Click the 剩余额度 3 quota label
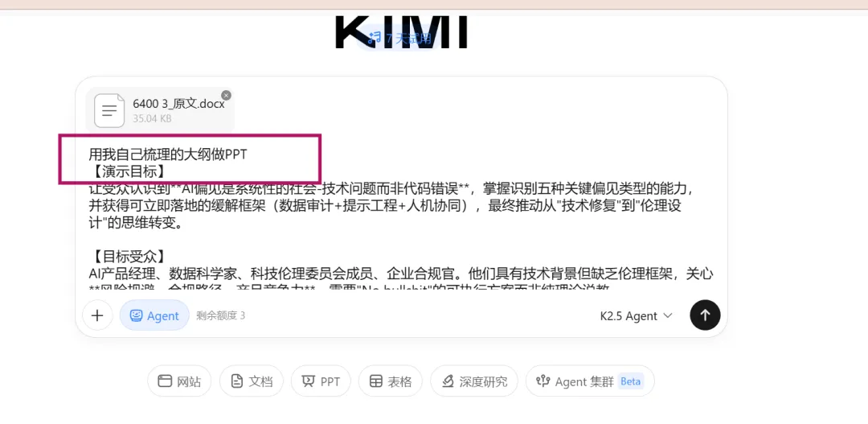The image size is (868, 424). point(221,315)
